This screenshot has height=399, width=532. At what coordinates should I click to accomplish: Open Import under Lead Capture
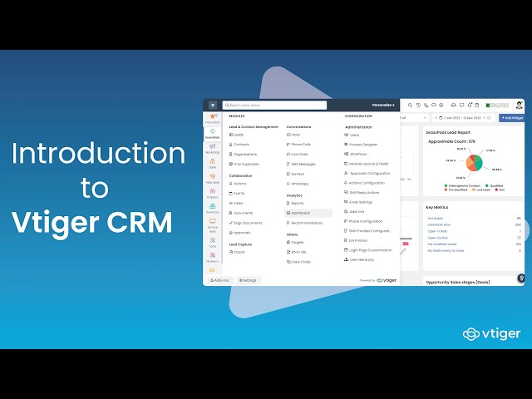click(x=237, y=252)
